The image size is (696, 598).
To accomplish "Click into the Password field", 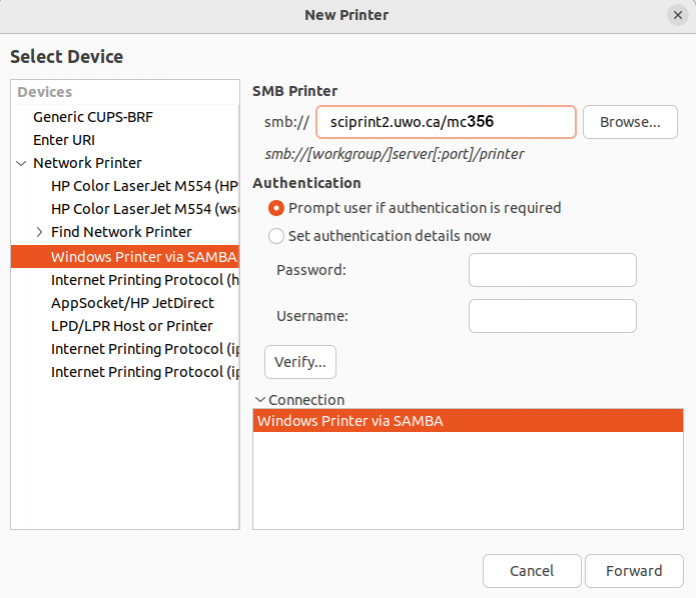I will coord(552,270).
